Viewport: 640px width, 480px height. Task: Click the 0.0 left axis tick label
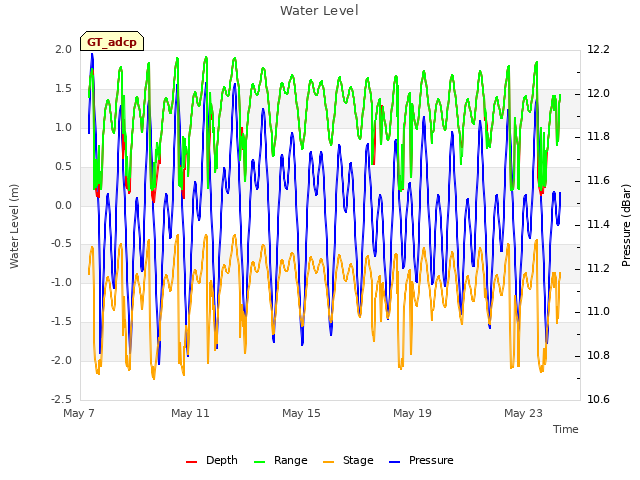click(64, 205)
